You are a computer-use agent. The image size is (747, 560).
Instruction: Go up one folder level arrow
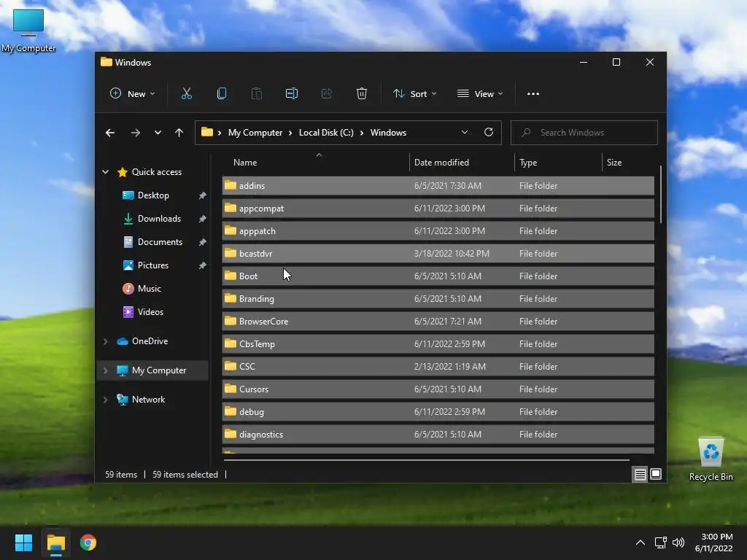(x=179, y=133)
